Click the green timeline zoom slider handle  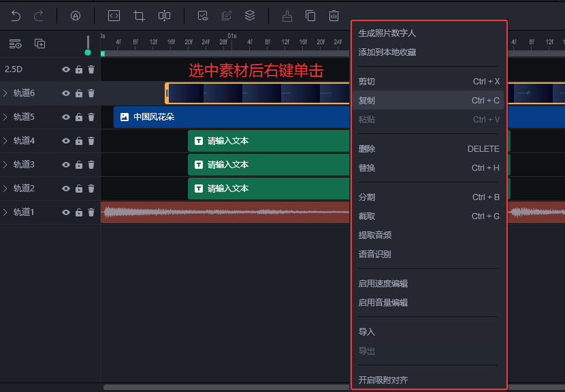point(88,52)
